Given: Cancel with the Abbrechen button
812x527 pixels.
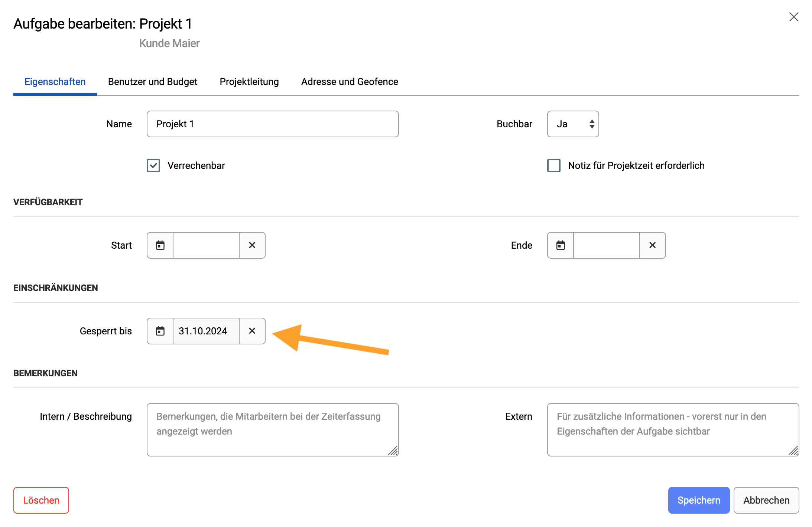Looking at the screenshot, I should 766,500.
